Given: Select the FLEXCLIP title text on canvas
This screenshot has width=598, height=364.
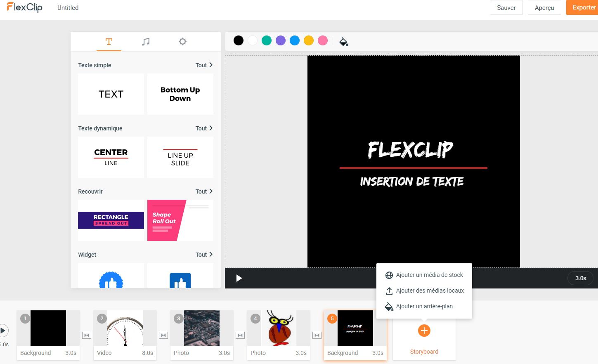Looking at the screenshot, I should pos(411,150).
